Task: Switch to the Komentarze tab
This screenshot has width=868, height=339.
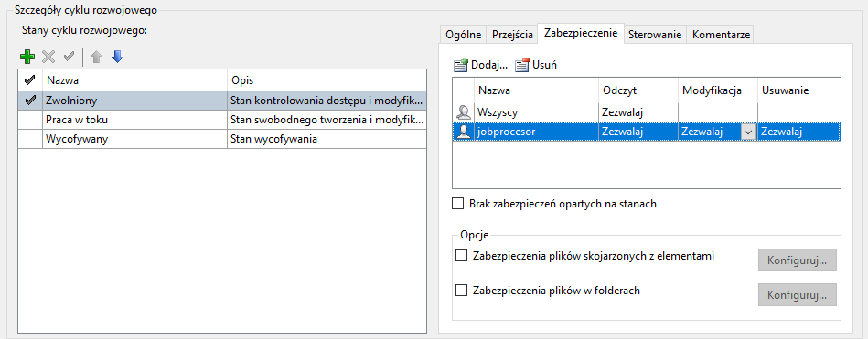Action: (721, 35)
